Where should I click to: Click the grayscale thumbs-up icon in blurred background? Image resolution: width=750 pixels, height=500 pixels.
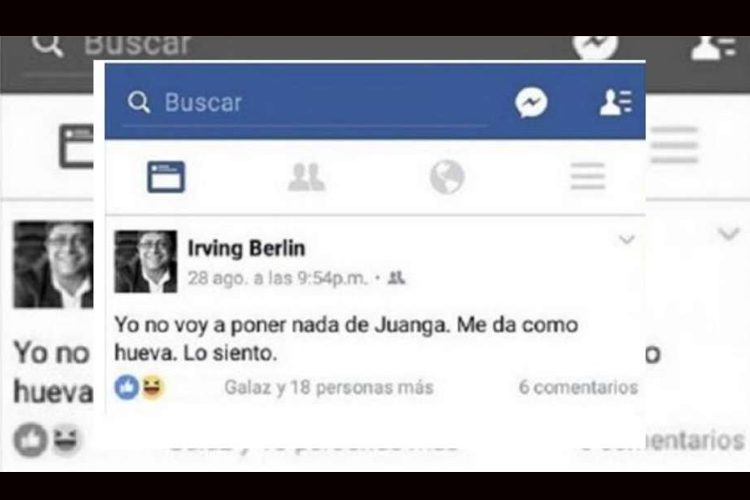[x=31, y=440]
